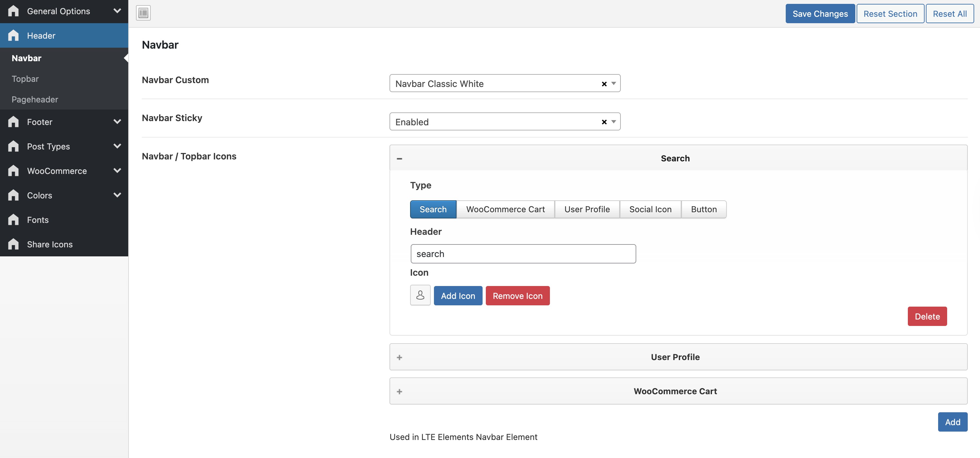
Task: Clear the Enabled value in Navbar Sticky
Action: pos(604,122)
